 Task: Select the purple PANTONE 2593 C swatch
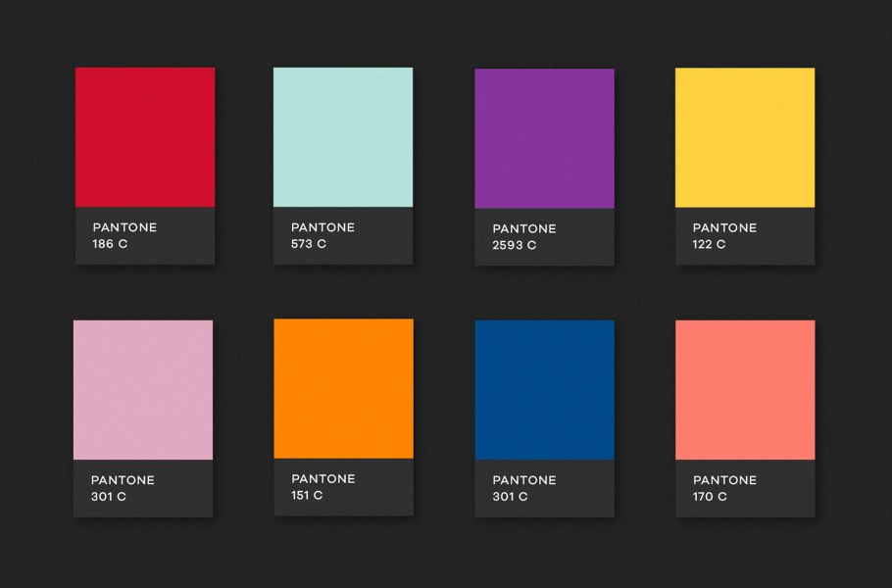(x=543, y=137)
